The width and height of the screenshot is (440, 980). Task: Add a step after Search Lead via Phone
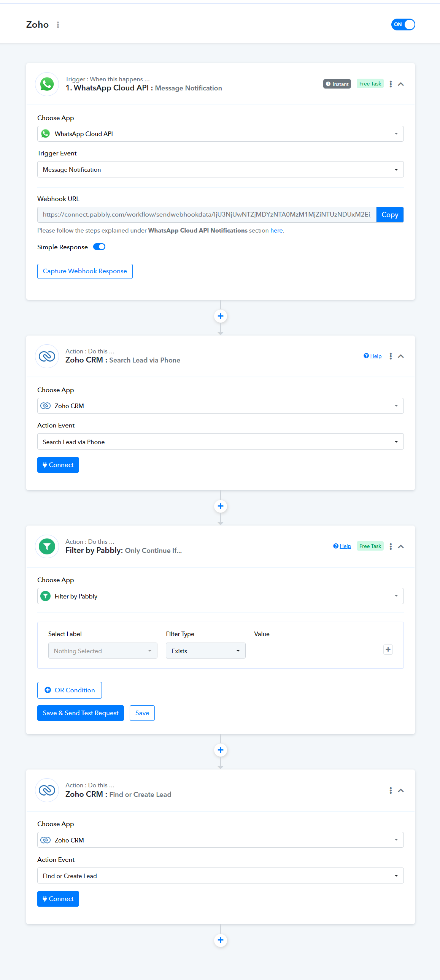pyautogui.click(x=221, y=507)
